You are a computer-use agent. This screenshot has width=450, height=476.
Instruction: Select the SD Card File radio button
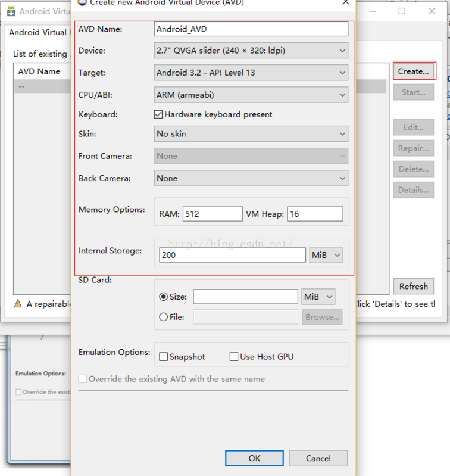pos(164,317)
